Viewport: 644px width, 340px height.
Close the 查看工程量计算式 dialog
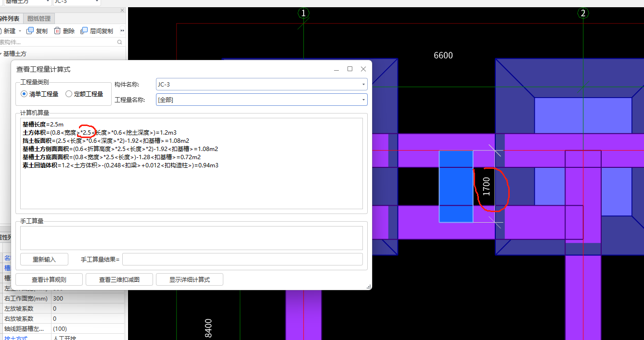click(x=363, y=69)
